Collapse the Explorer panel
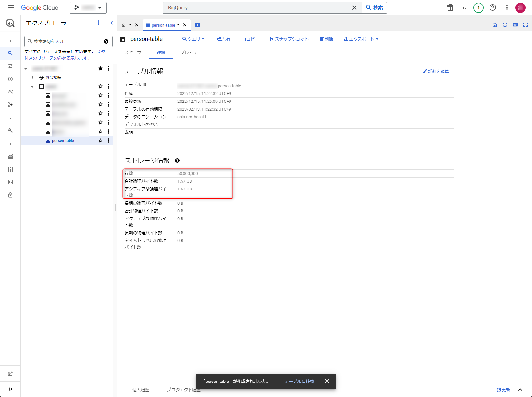This screenshot has width=532, height=397. (110, 23)
